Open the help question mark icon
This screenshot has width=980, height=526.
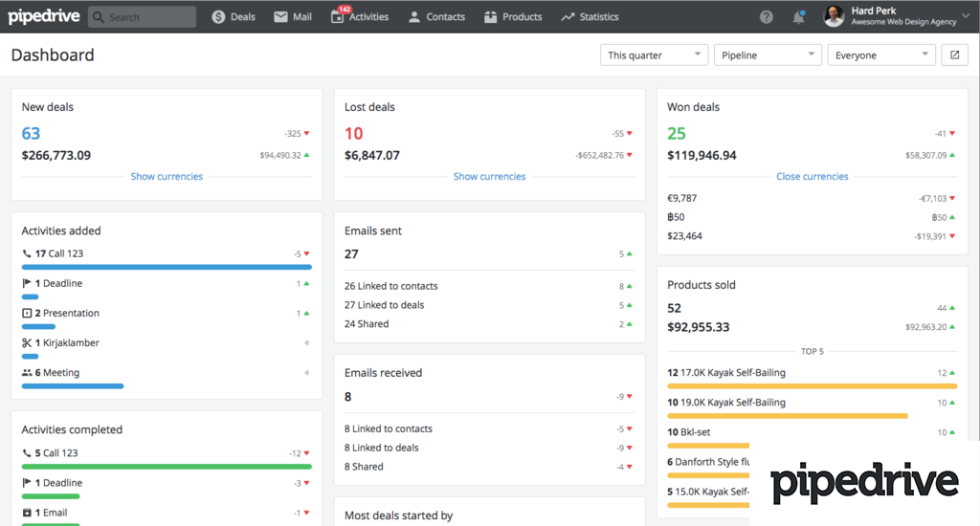click(x=767, y=17)
